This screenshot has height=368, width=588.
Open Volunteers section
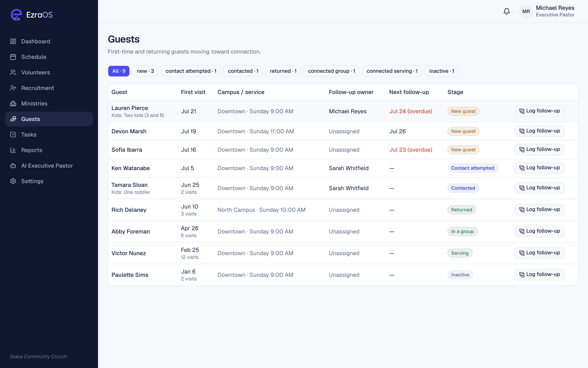pyautogui.click(x=49, y=73)
